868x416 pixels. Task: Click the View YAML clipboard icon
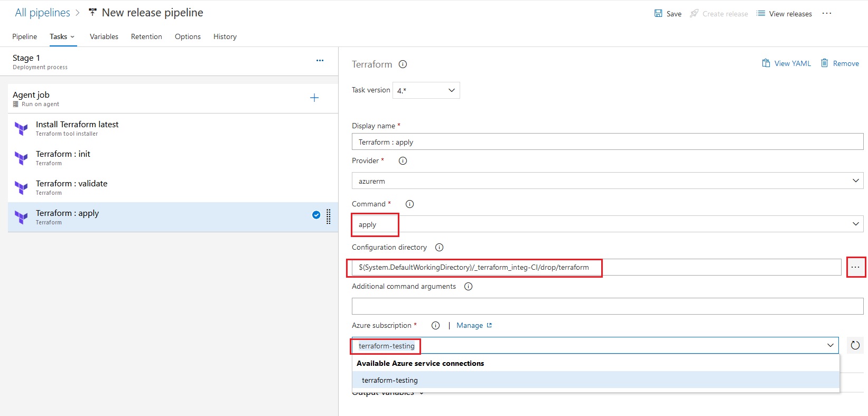coord(766,63)
